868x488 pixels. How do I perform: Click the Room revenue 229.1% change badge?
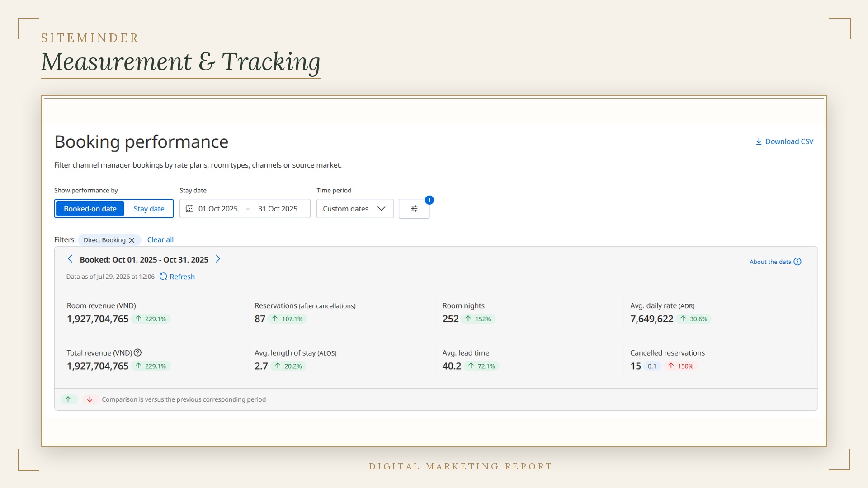click(151, 319)
